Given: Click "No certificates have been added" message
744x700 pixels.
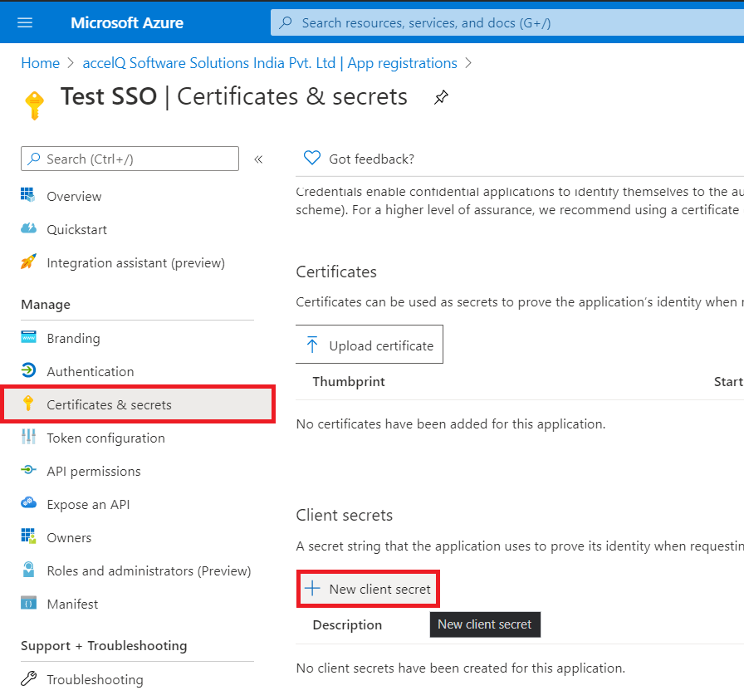Looking at the screenshot, I should [x=451, y=423].
